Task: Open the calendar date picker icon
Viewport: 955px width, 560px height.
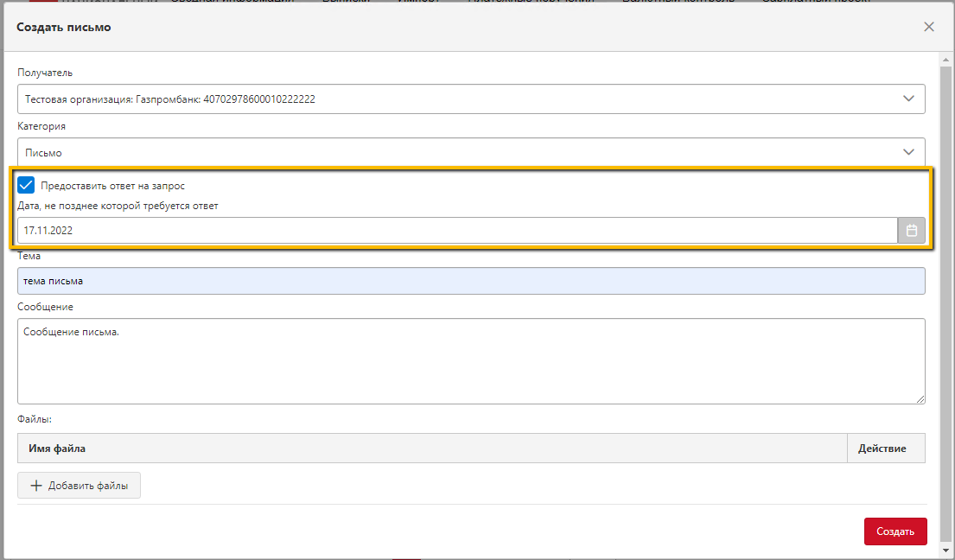Action: click(911, 231)
